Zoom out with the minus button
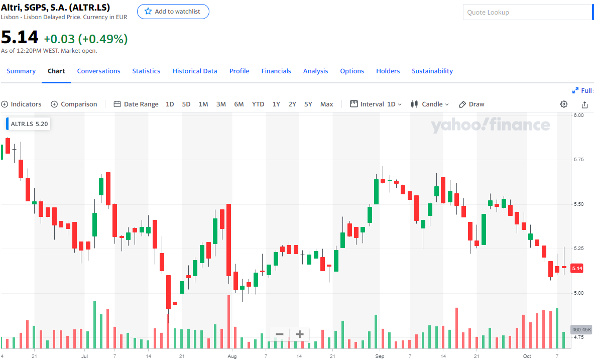594x364 pixels. pyautogui.click(x=280, y=334)
